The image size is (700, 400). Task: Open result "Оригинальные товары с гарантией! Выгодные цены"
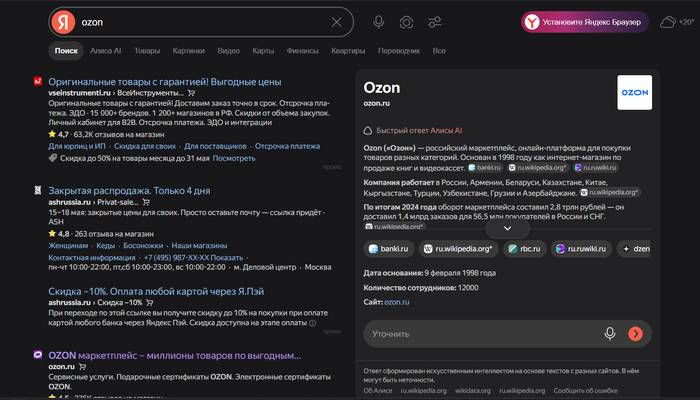(x=165, y=82)
